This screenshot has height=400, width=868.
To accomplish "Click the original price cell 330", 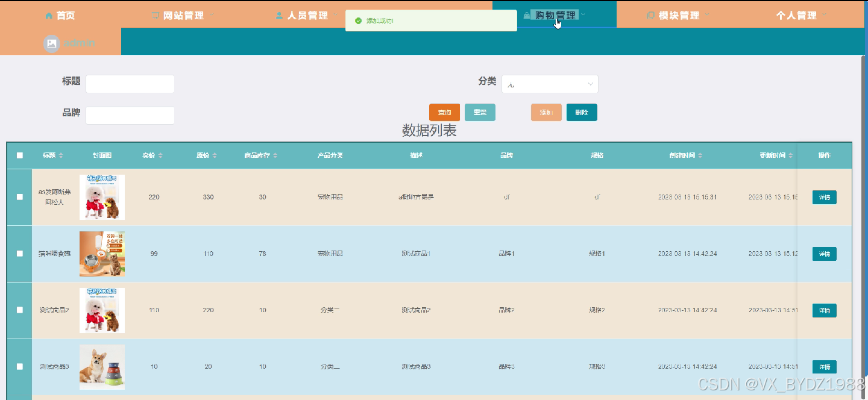I will coord(208,198).
